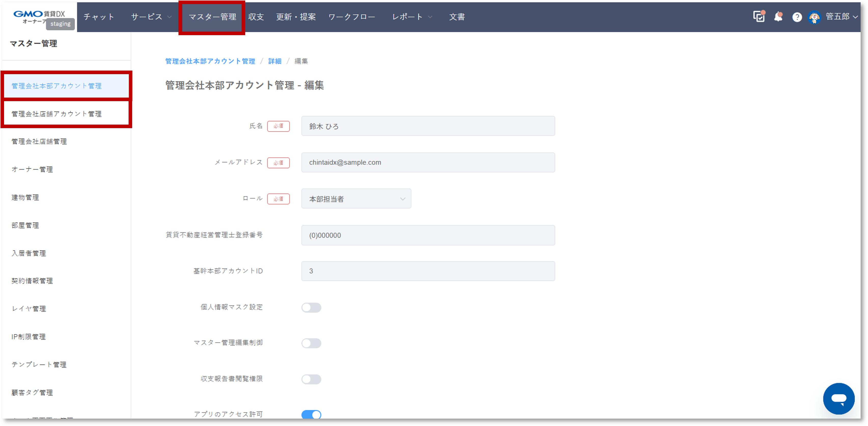Click the help question mark icon

tap(796, 17)
